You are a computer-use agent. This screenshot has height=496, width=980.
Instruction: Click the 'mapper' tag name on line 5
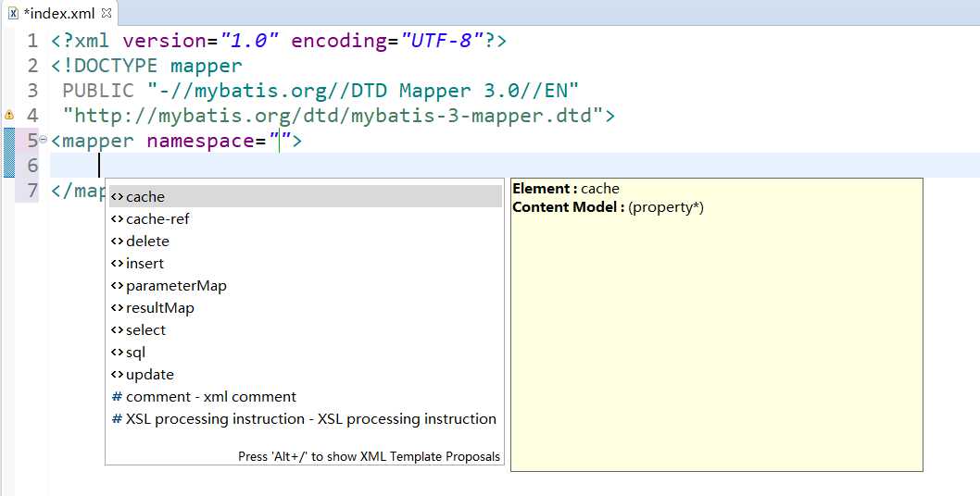[x=97, y=141]
